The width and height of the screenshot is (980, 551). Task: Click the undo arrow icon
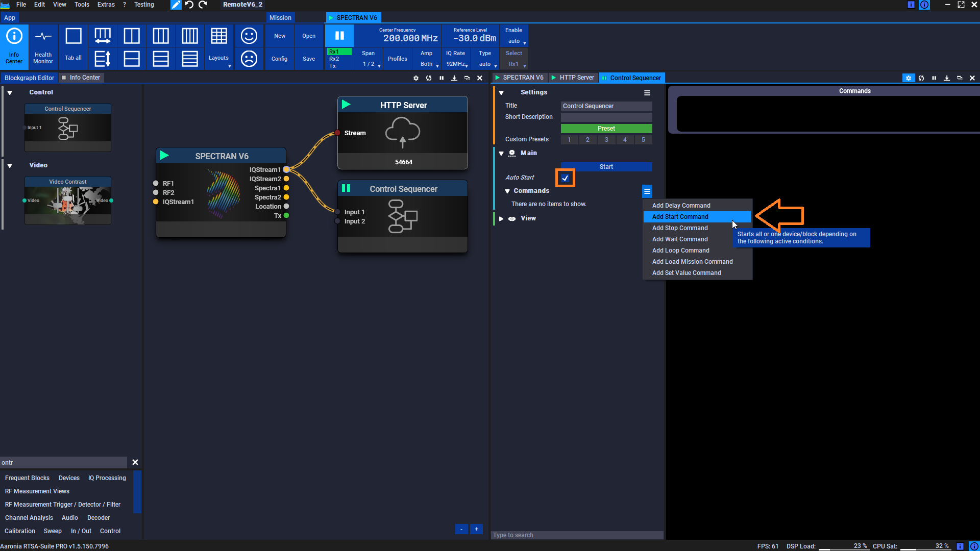coord(189,5)
